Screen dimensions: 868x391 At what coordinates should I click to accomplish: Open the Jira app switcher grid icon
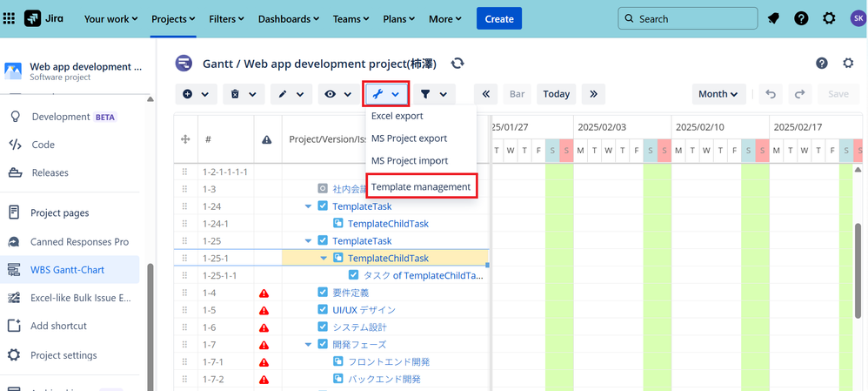pyautogui.click(x=9, y=18)
